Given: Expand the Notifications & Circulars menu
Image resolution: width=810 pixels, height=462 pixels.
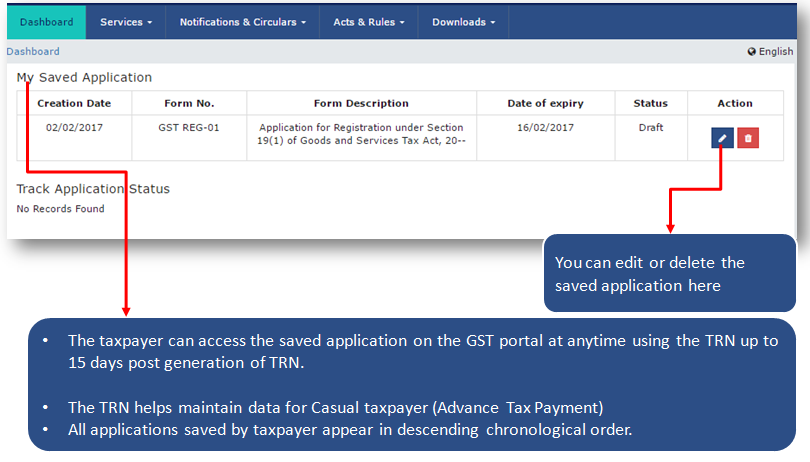Looking at the screenshot, I should tap(242, 22).
